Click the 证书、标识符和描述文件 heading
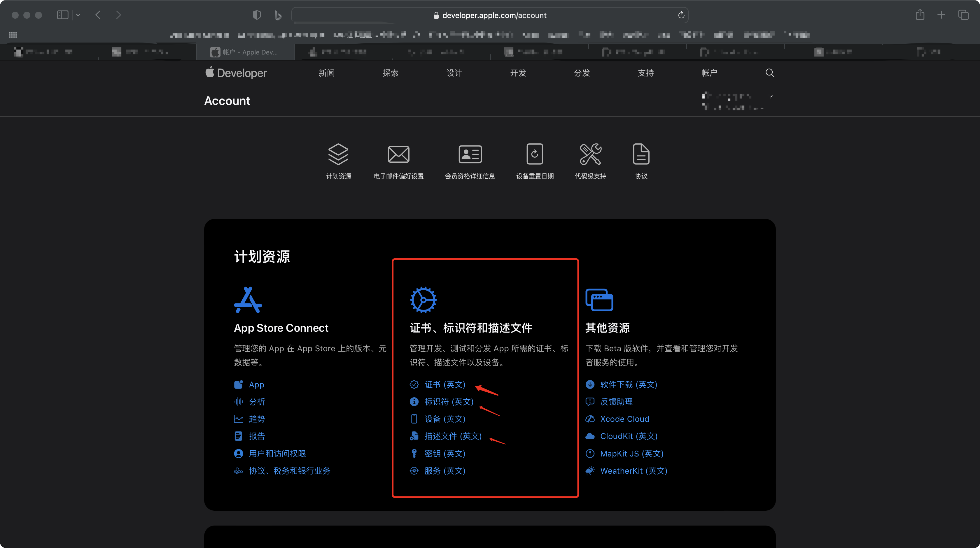The width and height of the screenshot is (980, 548). click(470, 328)
